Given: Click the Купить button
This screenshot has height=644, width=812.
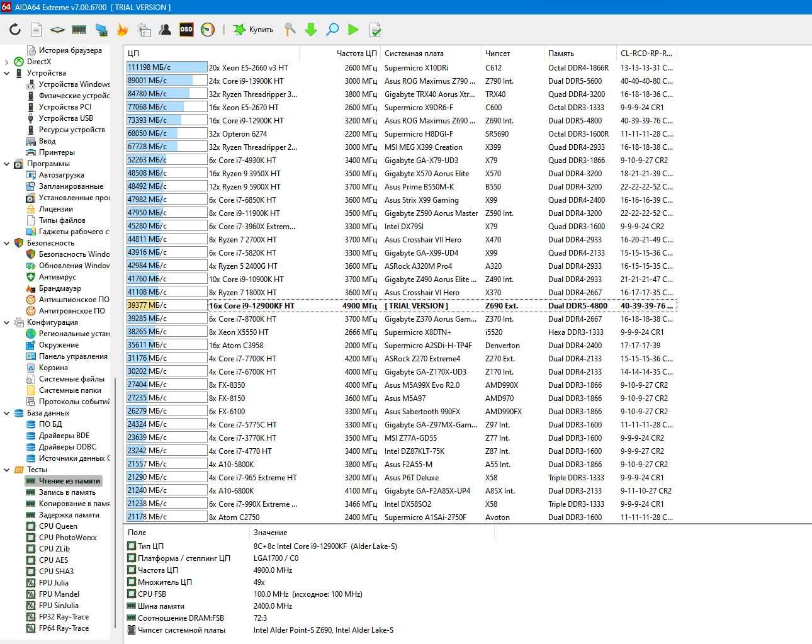Looking at the screenshot, I should [x=253, y=30].
